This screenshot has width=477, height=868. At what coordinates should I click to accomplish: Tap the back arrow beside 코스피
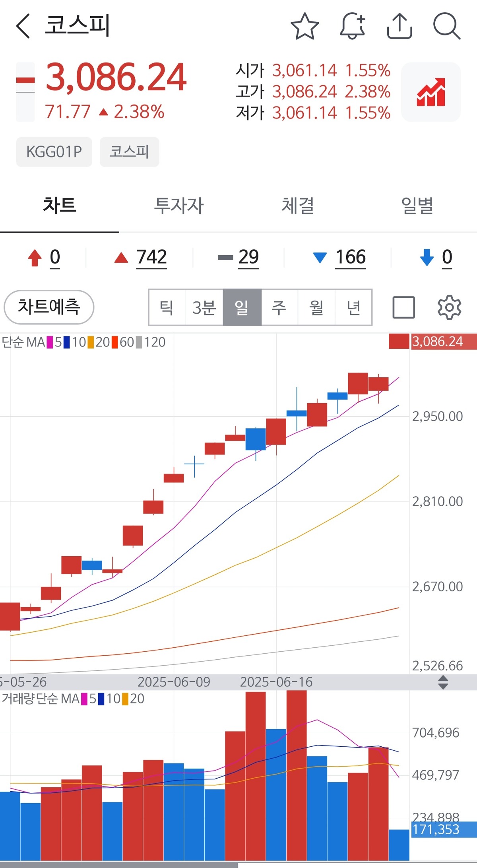point(23,26)
